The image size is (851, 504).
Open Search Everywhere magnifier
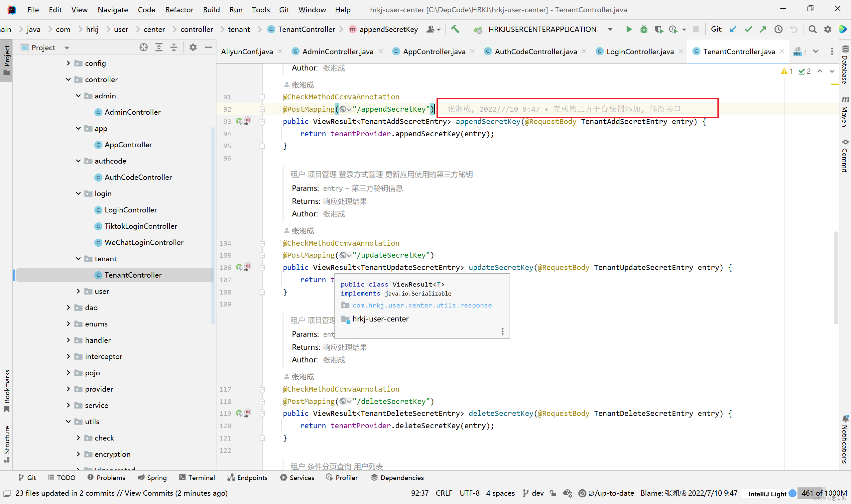tap(812, 29)
